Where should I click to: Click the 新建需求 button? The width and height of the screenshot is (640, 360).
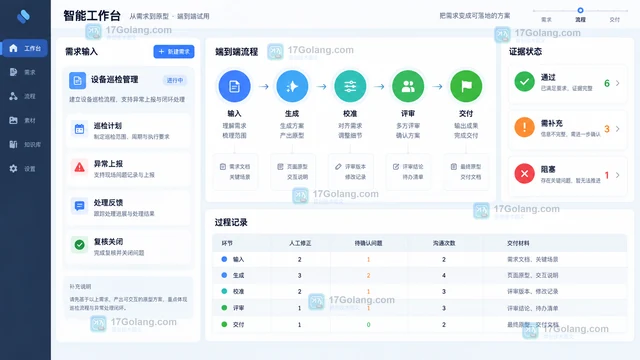coord(174,51)
